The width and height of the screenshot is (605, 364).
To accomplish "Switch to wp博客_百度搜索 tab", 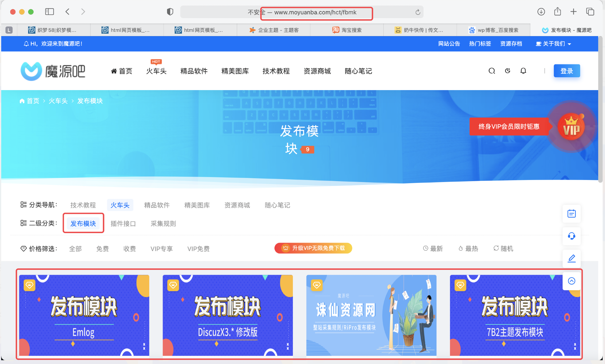I will [x=494, y=30].
